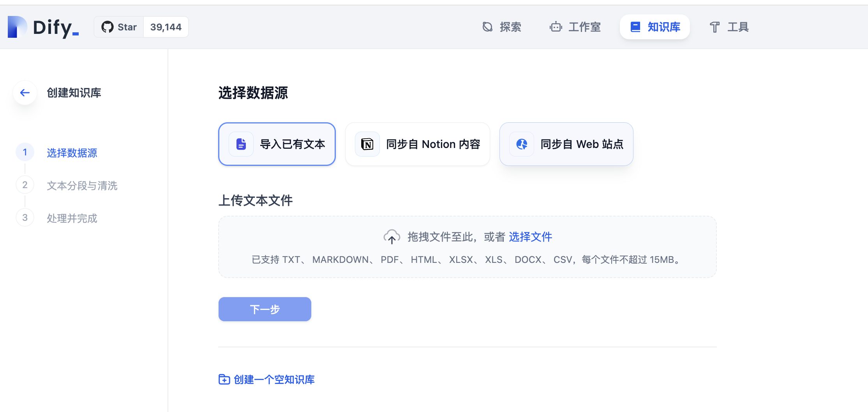Viewport: 868px width, 412px height.
Task: Click the cloud upload icon
Action: click(392, 237)
